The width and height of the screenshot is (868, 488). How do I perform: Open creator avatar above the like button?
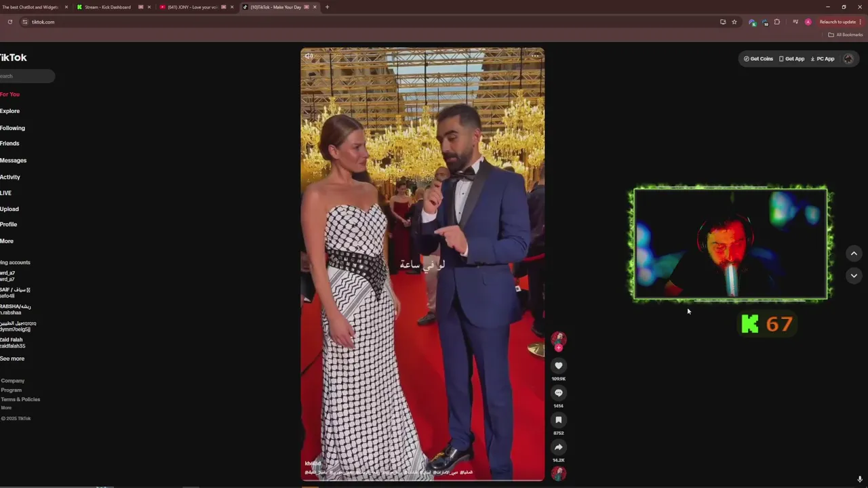click(558, 339)
